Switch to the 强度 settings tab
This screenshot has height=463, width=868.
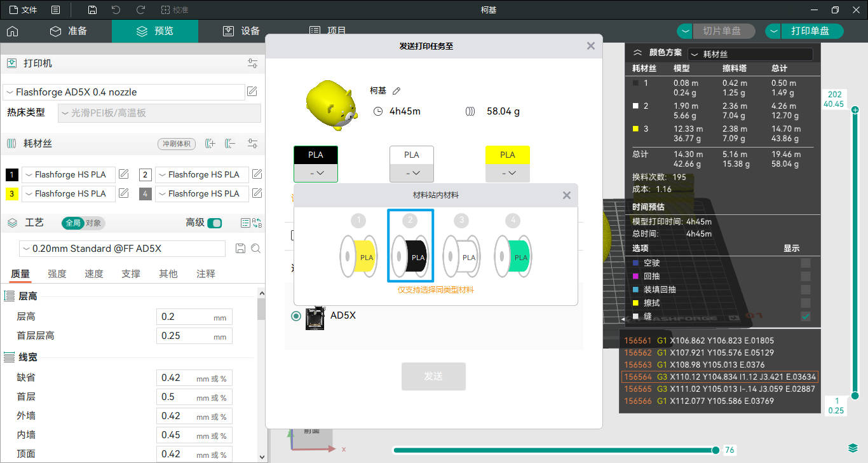pos(57,273)
